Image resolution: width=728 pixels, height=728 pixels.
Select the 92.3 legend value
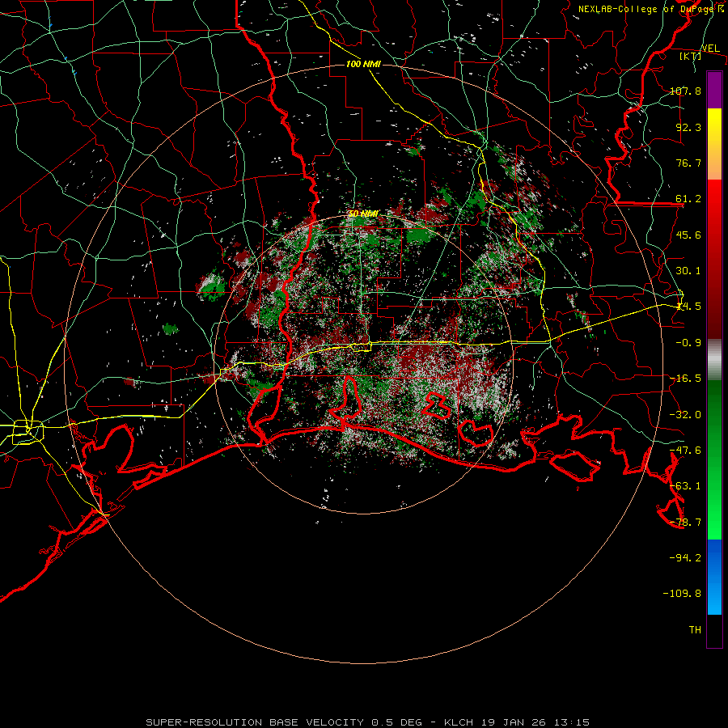pyautogui.click(x=688, y=127)
